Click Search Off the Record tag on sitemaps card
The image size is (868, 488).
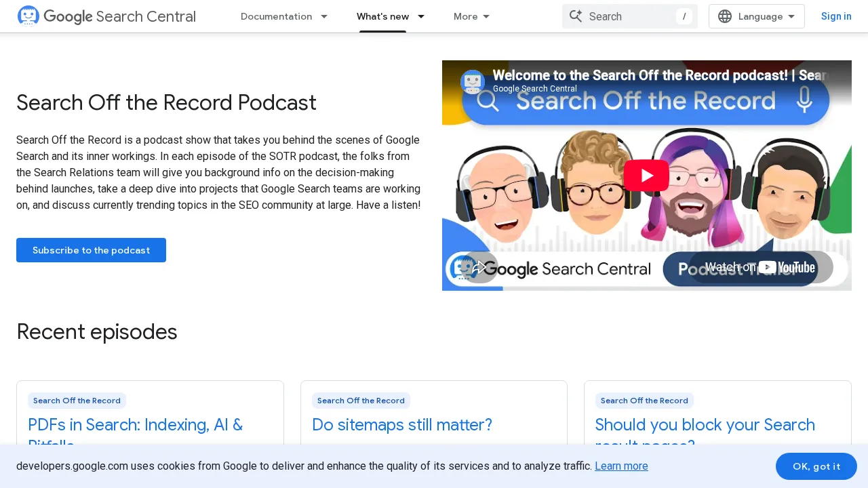tap(361, 401)
